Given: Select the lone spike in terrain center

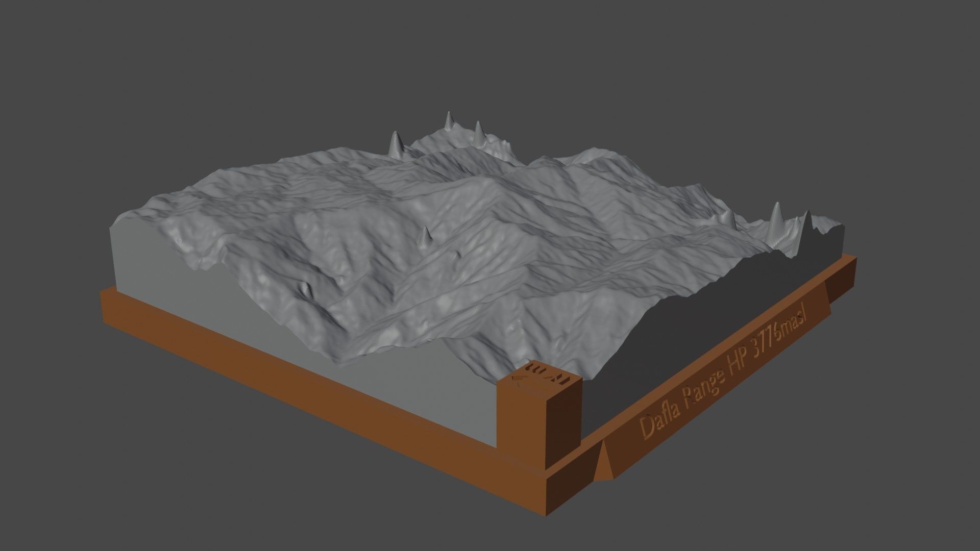Looking at the screenshot, I should pyautogui.click(x=426, y=237).
